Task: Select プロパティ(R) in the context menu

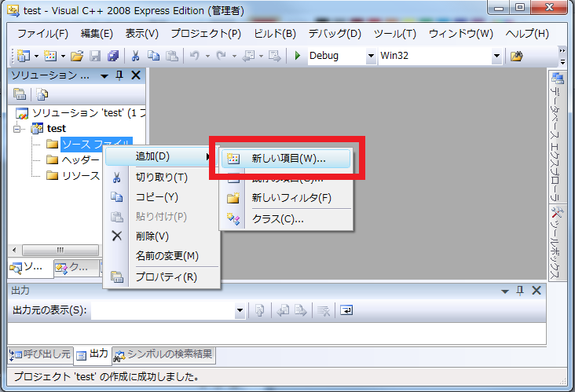Action: (161, 277)
